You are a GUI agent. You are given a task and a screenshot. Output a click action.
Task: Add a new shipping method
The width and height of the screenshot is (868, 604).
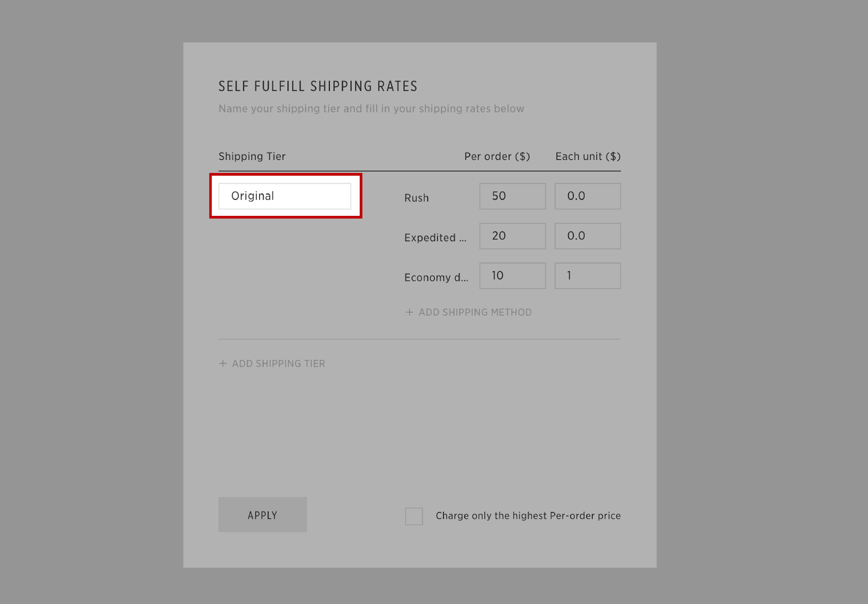(469, 312)
